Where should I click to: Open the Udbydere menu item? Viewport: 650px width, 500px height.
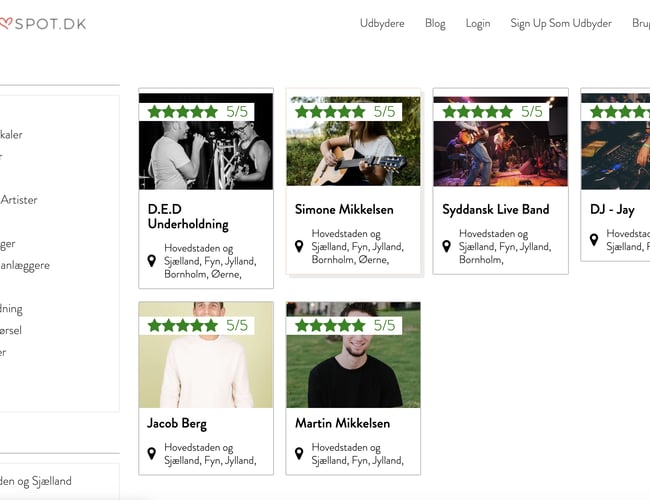pyautogui.click(x=382, y=23)
